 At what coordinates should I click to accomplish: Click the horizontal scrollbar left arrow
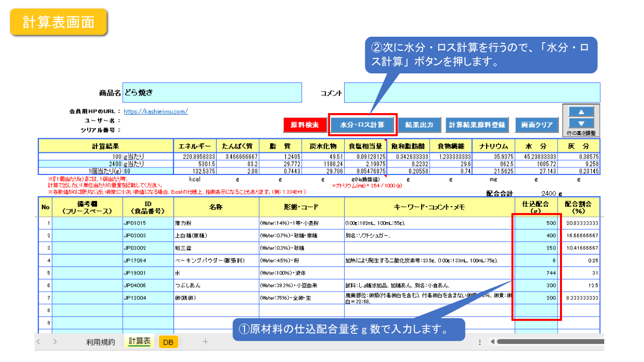pos(493,342)
